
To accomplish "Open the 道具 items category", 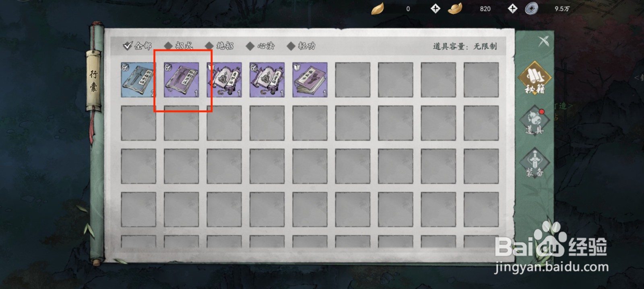I will tap(535, 120).
